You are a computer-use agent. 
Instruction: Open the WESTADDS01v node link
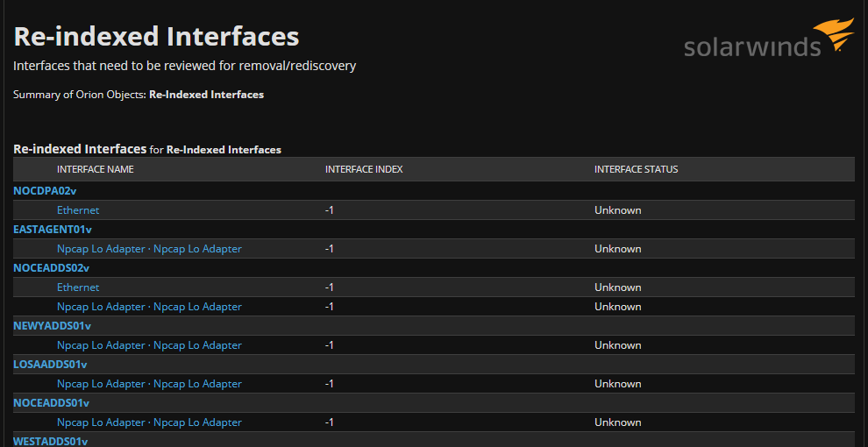click(51, 440)
